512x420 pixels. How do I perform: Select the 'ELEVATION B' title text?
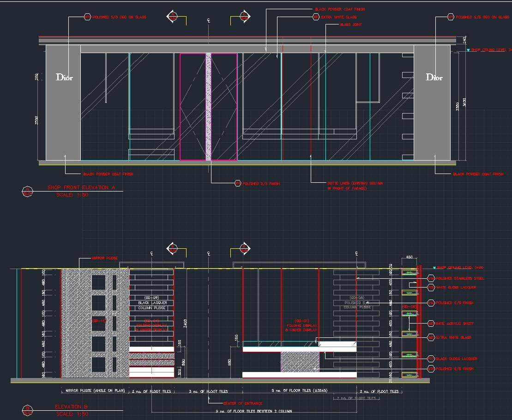pos(71,407)
